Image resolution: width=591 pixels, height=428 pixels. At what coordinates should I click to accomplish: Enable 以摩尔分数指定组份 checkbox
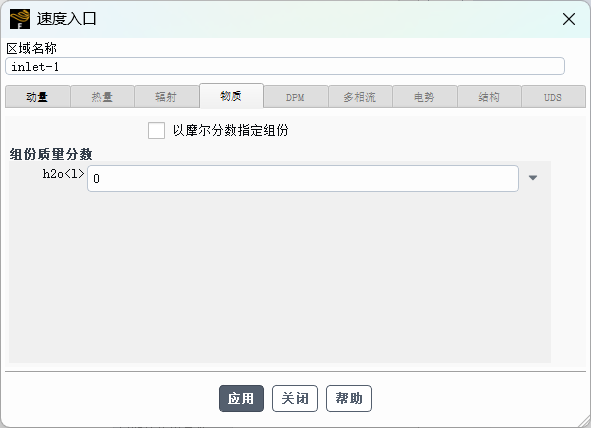coord(156,130)
